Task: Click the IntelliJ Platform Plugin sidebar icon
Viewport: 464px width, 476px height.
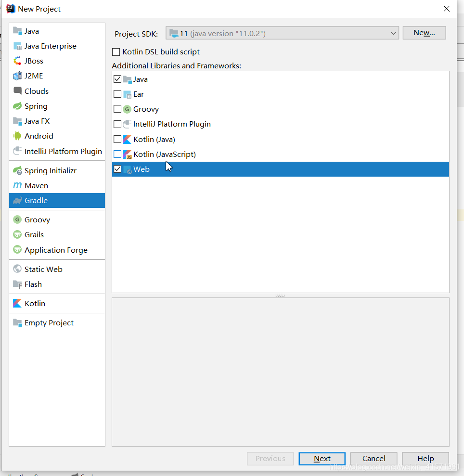Action: click(x=18, y=151)
